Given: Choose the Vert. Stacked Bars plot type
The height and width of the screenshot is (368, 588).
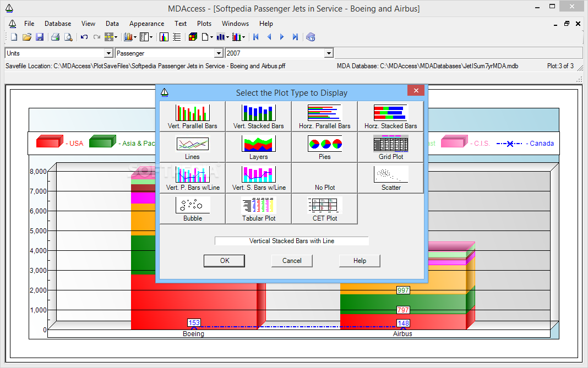Looking at the screenshot, I should (x=258, y=116).
